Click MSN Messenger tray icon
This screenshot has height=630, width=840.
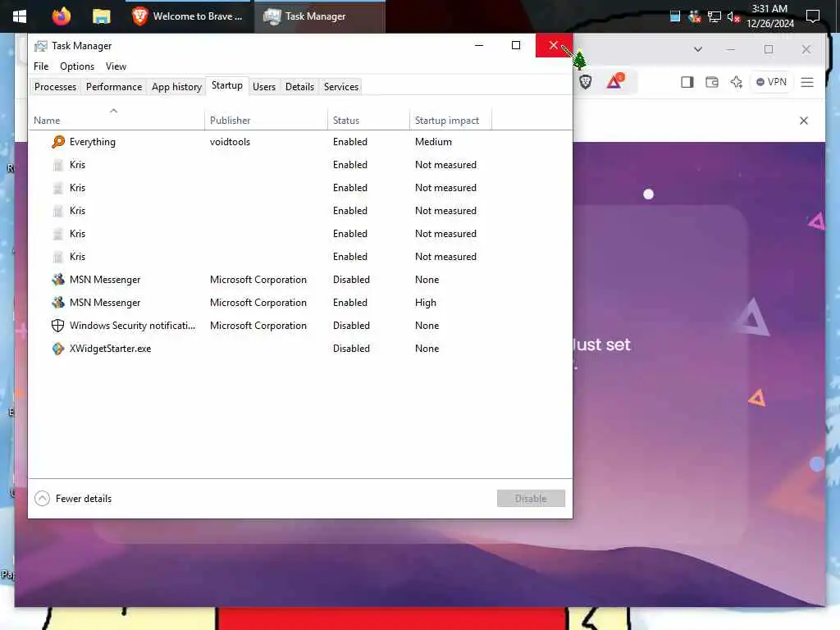tap(694, 16)
